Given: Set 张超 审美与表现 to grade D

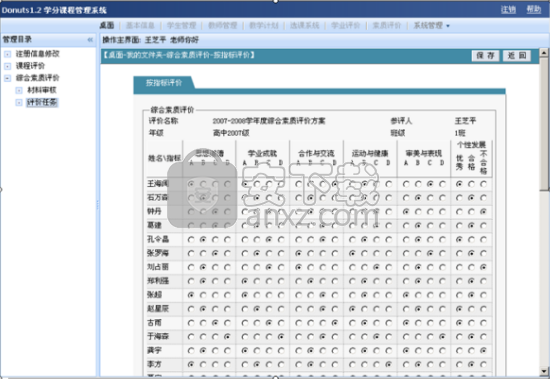Looking at the screenshot, I should (442, 295).
